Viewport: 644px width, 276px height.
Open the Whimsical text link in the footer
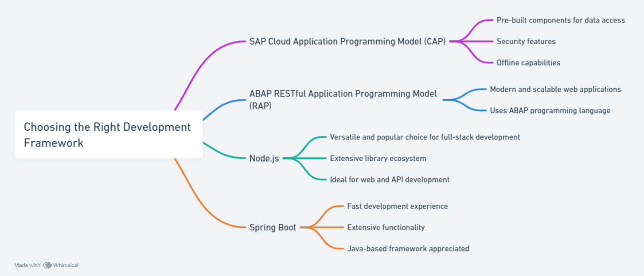pyautogui.click(x=66, y=265)
